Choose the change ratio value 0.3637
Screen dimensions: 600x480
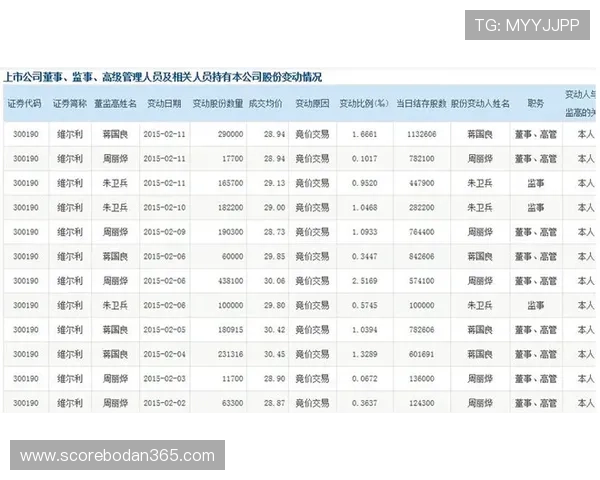click(x=364, y=403)
